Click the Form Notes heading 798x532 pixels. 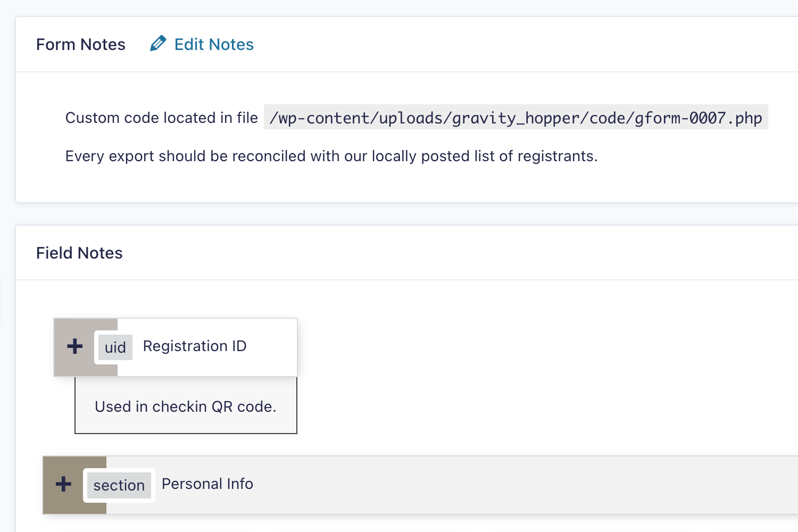(81, 45)
